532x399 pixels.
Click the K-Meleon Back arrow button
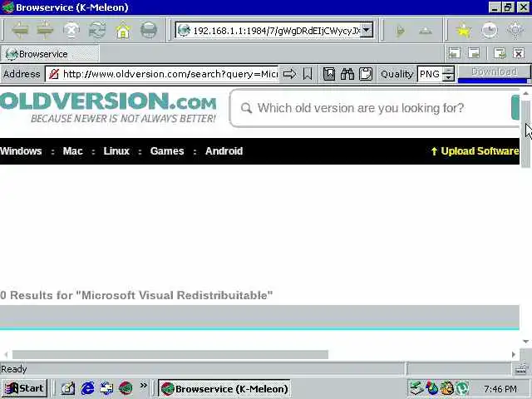(x=20, y=30)
